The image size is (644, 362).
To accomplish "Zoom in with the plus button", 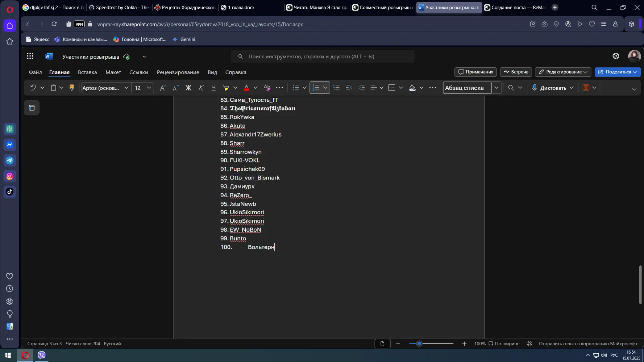I will [464, 344].
